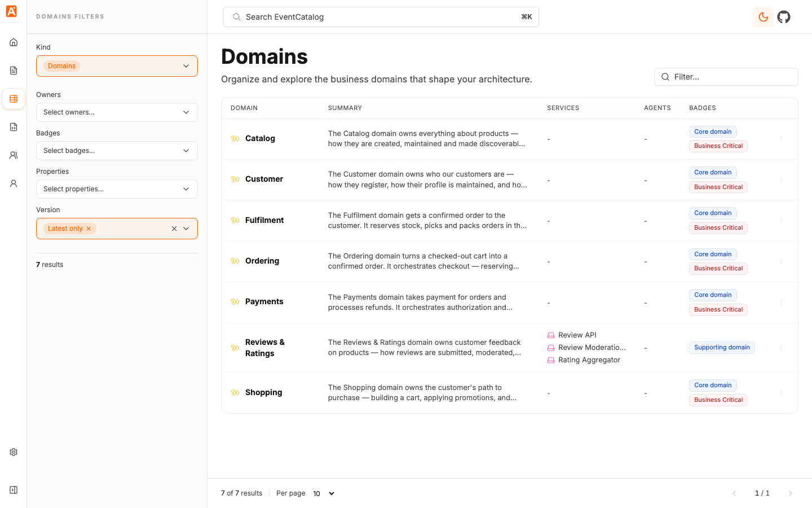Open the home sidebar icon
812x508 pixels.
click(14, 42)
